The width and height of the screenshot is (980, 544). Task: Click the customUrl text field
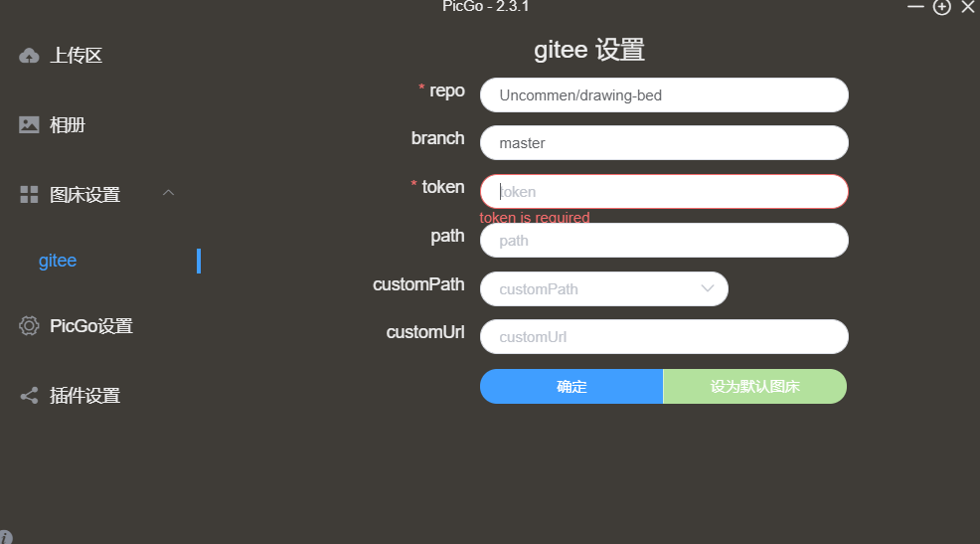664,337
